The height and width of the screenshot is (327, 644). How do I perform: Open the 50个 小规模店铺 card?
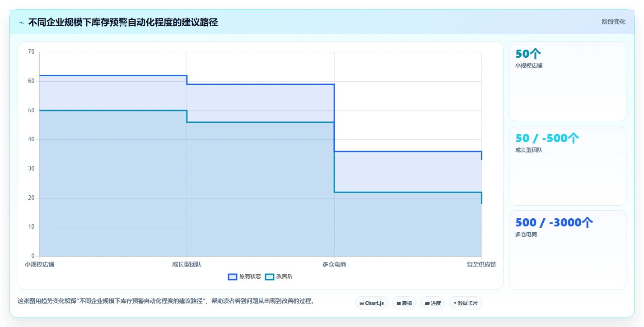tap(568, 82)
